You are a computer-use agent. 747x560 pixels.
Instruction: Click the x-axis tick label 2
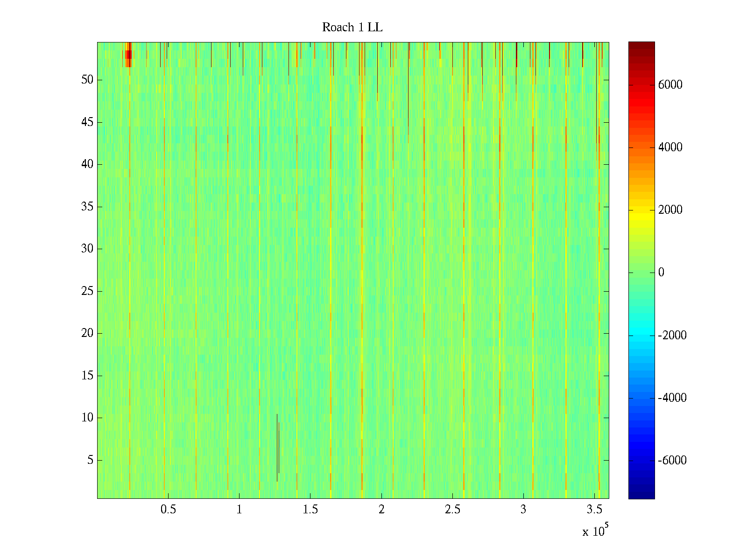(381, 510)
